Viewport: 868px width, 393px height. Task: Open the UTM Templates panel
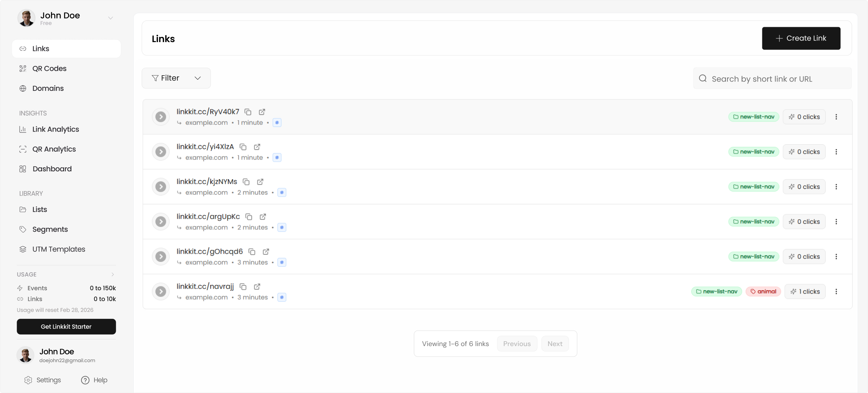58,249
